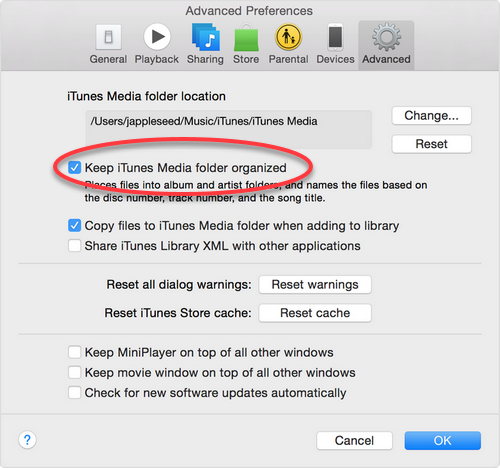Cancel the preferences dialog
Image resolution: width=500 pixels, height=468 pixels.
354,441
